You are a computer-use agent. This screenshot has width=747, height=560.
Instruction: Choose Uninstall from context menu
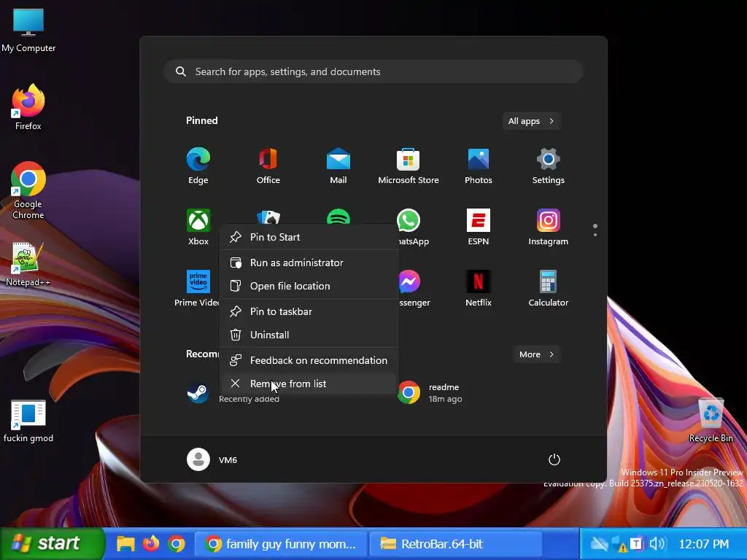coord(309,335)
